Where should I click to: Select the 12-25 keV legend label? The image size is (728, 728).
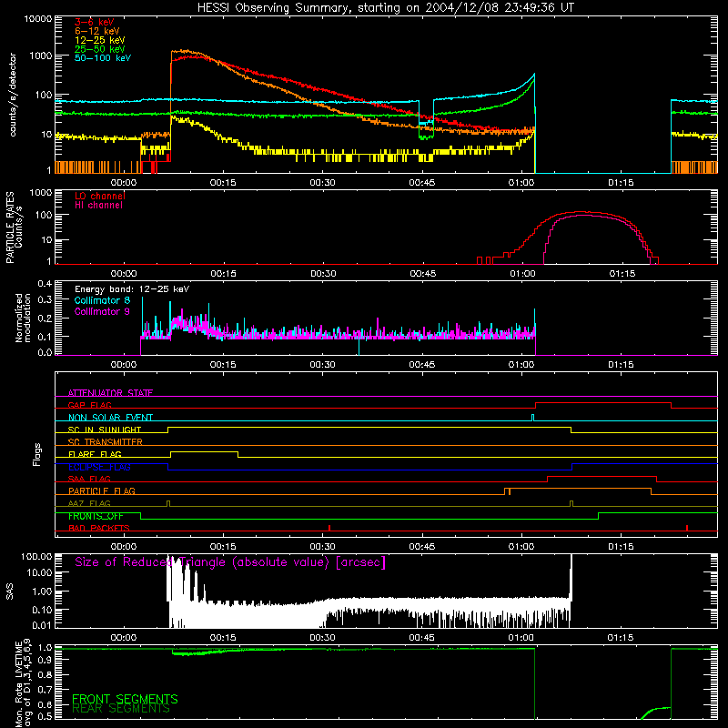(x=100, y=40)
